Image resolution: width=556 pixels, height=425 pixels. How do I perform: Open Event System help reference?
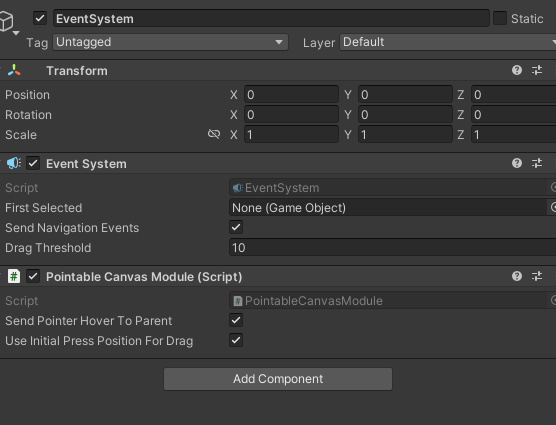[517, 163]
